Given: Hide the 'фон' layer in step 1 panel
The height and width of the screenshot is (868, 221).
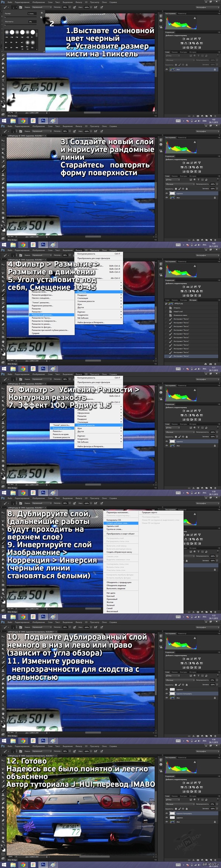Looking at the screenshot, I should pos(166,69).
